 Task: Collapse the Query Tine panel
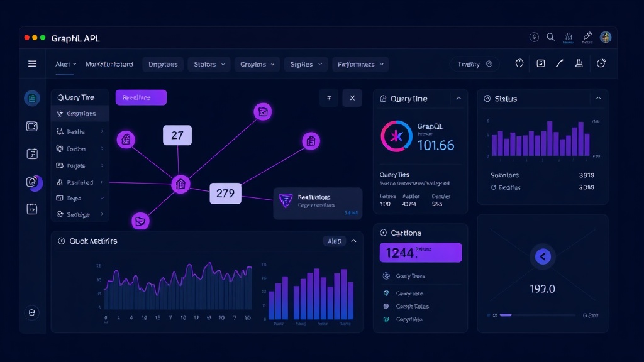[x=458, y=99]
